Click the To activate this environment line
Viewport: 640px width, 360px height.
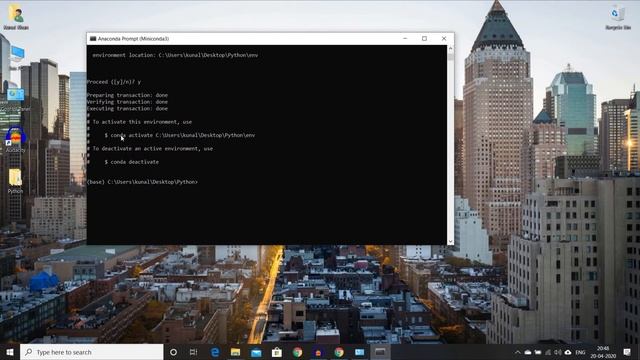pos(140,122)
